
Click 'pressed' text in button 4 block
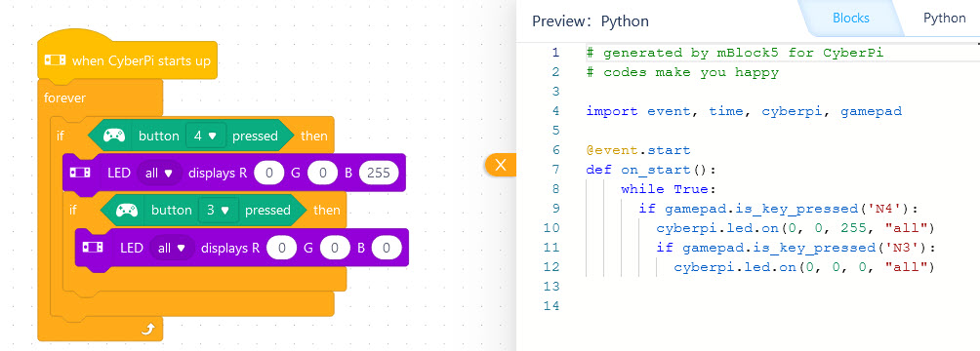pyautogui.click(x=255, y=136)
